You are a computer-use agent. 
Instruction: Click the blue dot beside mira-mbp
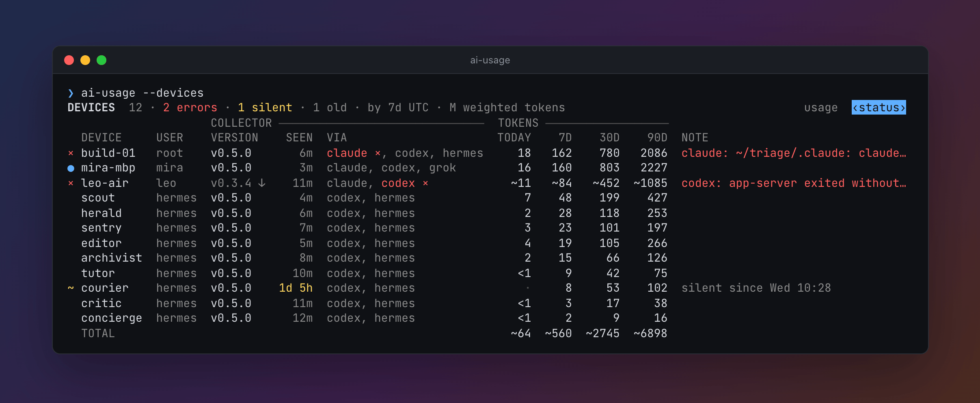click(71, 168)
